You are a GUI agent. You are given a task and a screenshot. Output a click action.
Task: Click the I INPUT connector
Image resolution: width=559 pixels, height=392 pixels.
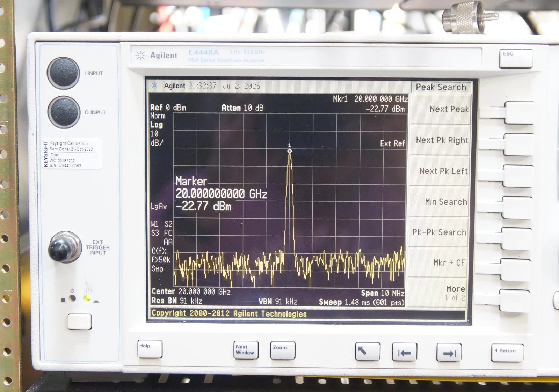coord(63,73)
